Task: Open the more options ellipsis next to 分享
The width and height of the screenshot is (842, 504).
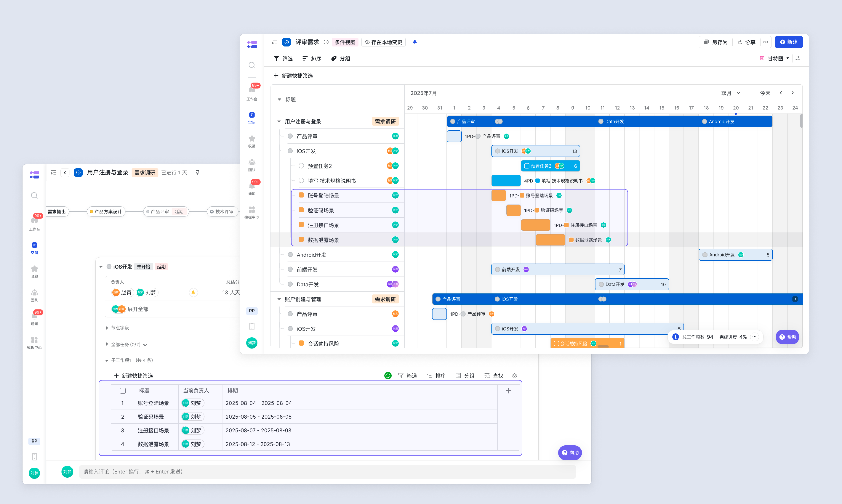Action: point(766,42)
